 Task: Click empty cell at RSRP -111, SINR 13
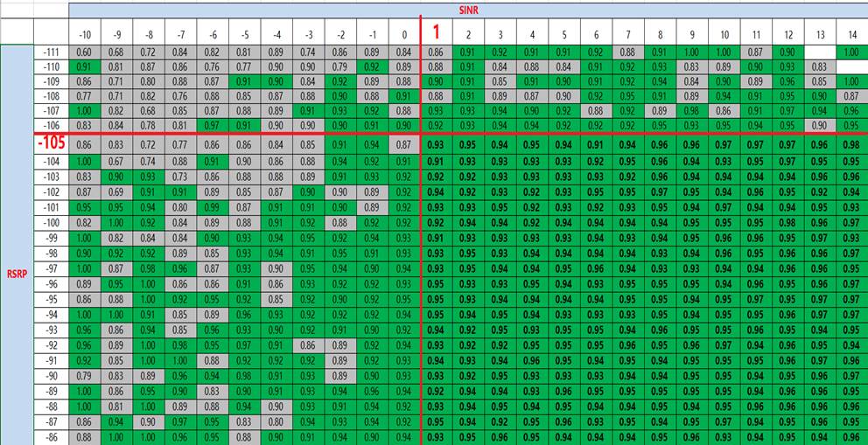[819, 53]
